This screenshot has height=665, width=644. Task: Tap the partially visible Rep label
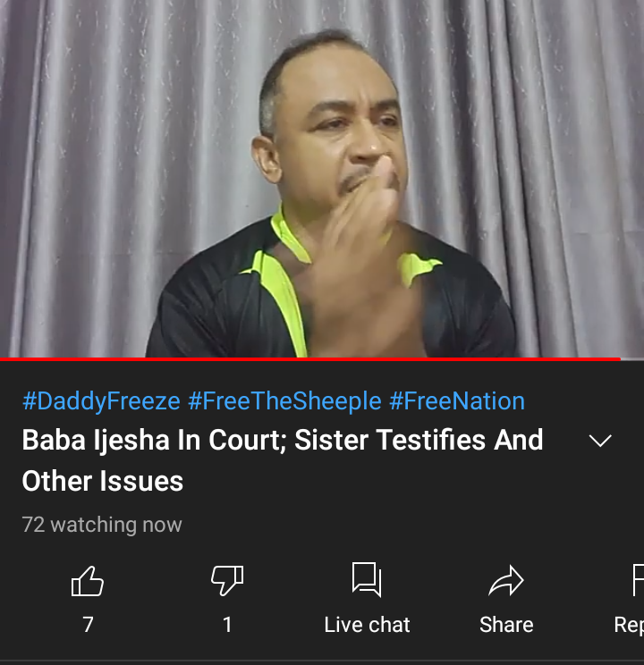pos(629,626)
